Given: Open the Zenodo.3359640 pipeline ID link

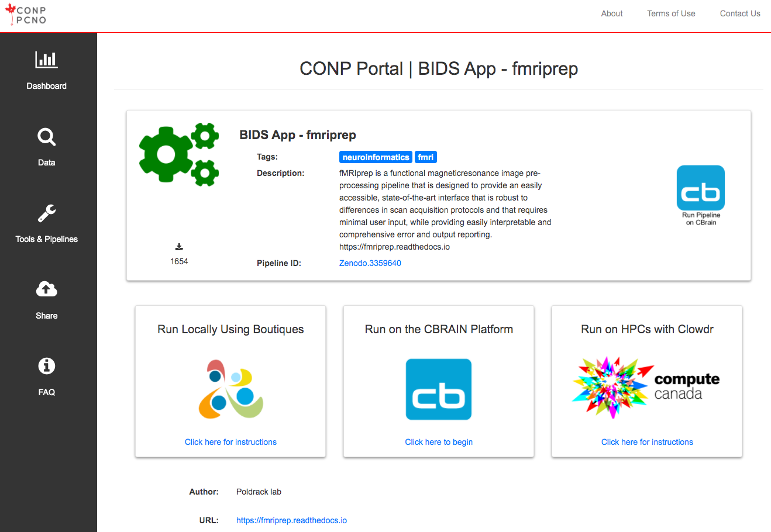Looking at the screenshot, I should click(x=370, y=263).
